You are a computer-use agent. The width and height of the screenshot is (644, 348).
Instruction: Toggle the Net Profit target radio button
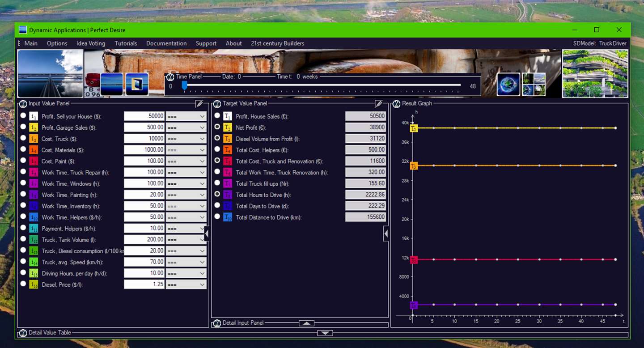[217, 127]
